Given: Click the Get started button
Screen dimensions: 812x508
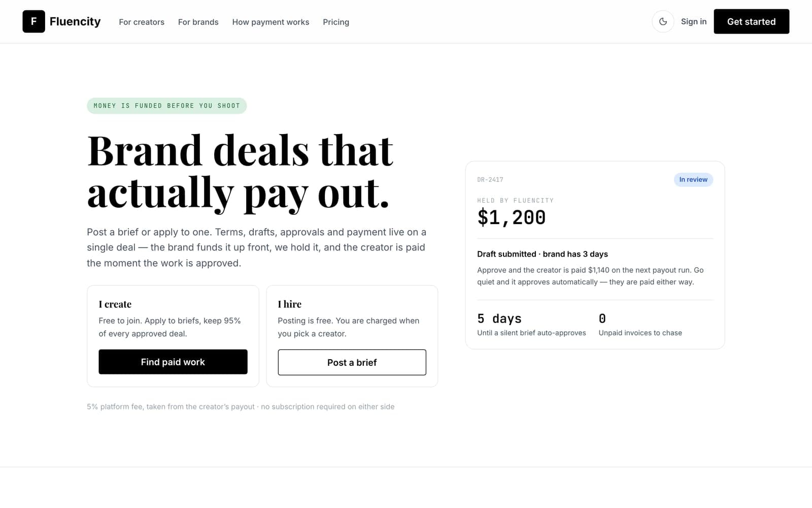Looking at the screenshot, I should (751, 21).
